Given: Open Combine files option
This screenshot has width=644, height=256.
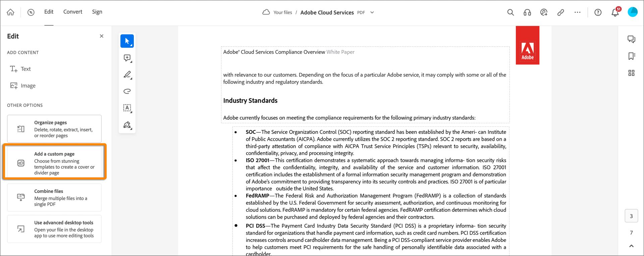Looking at the screenshot, I should point(54,197).
